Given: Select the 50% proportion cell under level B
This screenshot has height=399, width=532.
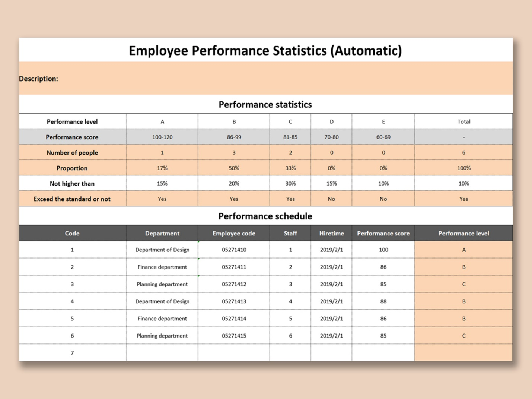Looking at the screenshot, I should 234,168.
